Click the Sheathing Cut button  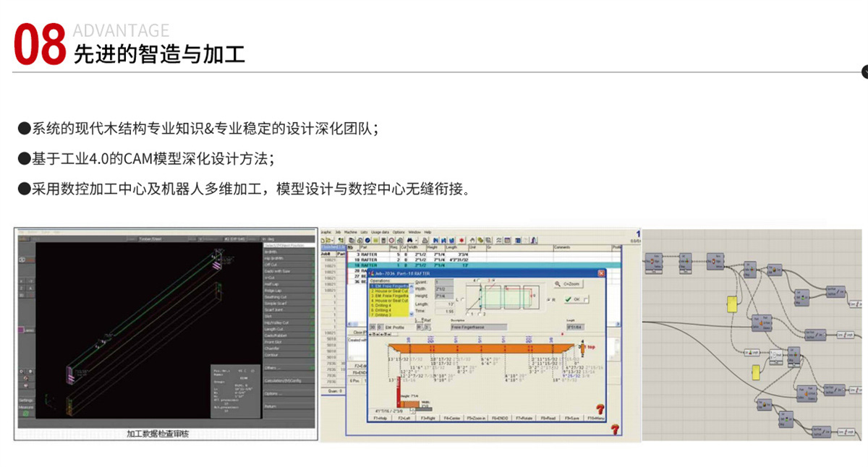pos(289,297)
